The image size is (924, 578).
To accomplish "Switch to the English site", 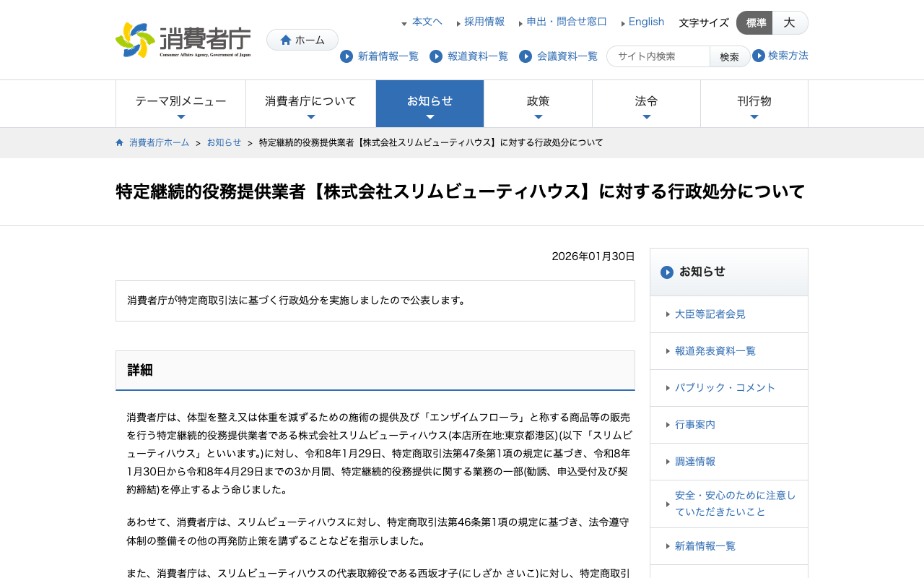I will pyautogui.click(x=646, y=22).
